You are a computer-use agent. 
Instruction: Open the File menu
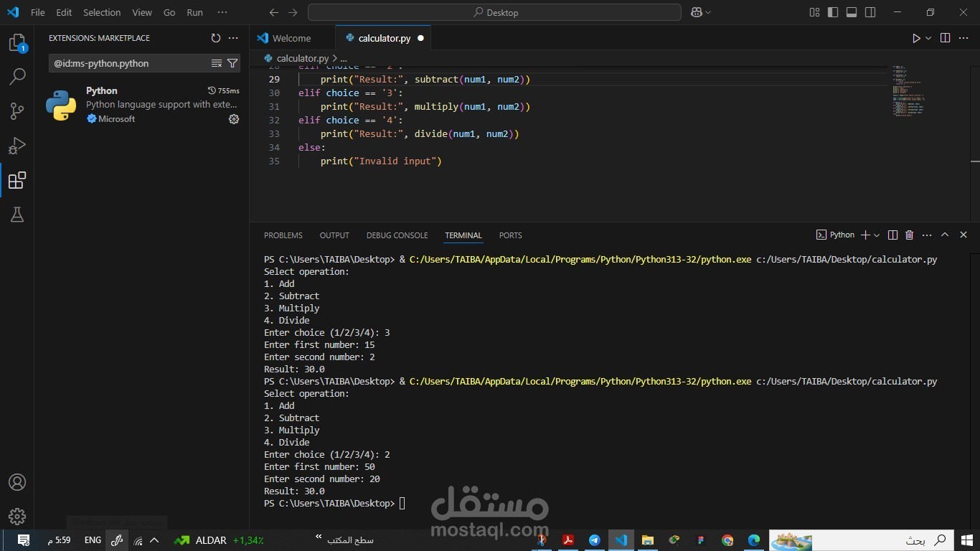tap(37, 12)
